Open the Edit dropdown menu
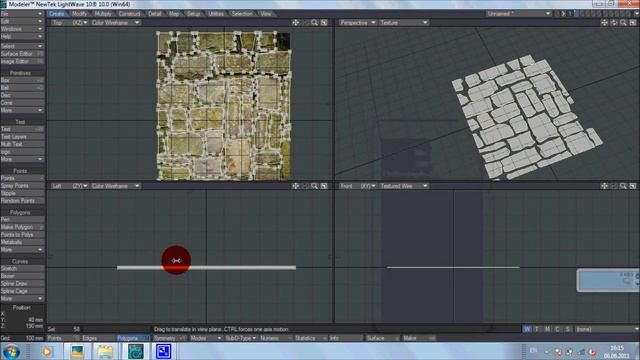Image resolution: width=640 pixels, height=360 pixels. point(22,21)
